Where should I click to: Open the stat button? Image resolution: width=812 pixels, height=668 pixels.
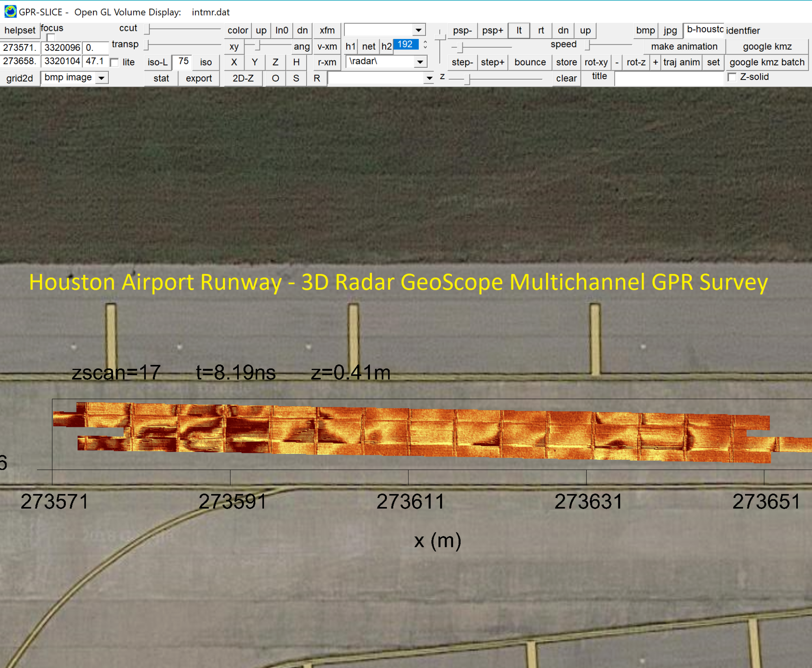point(161,78)
